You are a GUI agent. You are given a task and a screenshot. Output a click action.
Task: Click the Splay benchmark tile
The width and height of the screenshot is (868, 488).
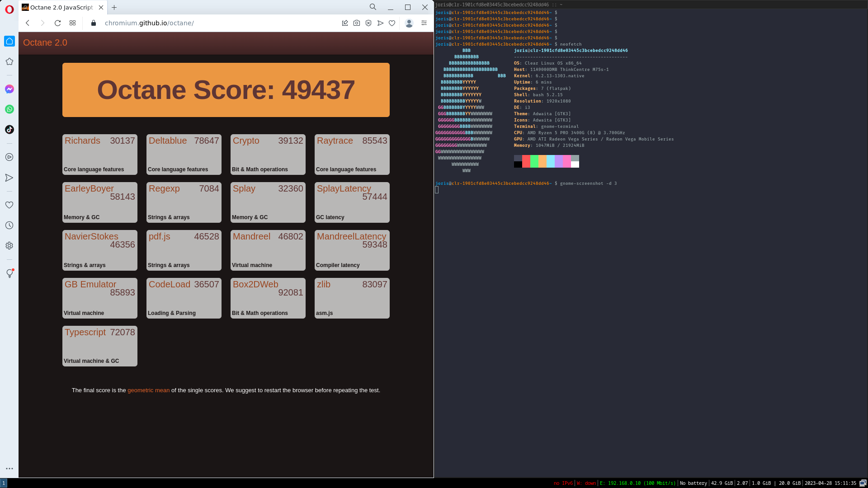click(x=268, y=202)
